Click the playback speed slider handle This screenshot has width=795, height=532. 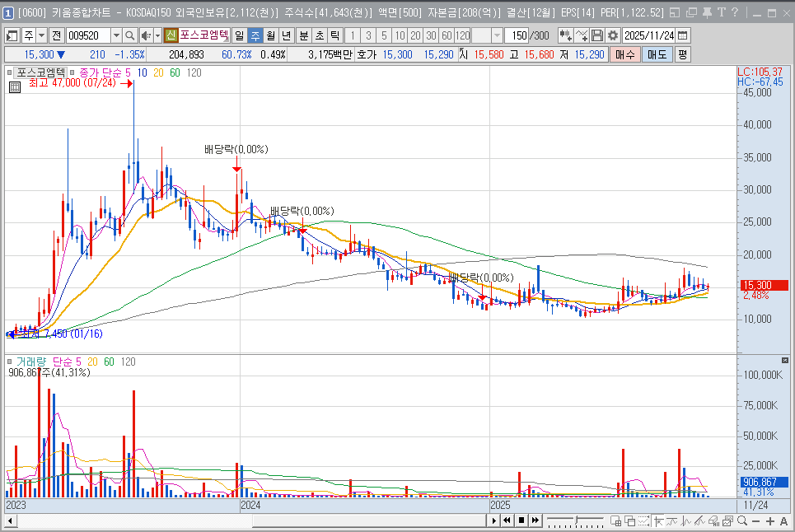pos(576,520)
